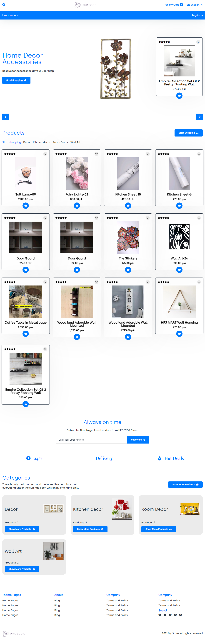Select the Room Decor product tab
Screen dimensions: 205x644
pos(60,142)
